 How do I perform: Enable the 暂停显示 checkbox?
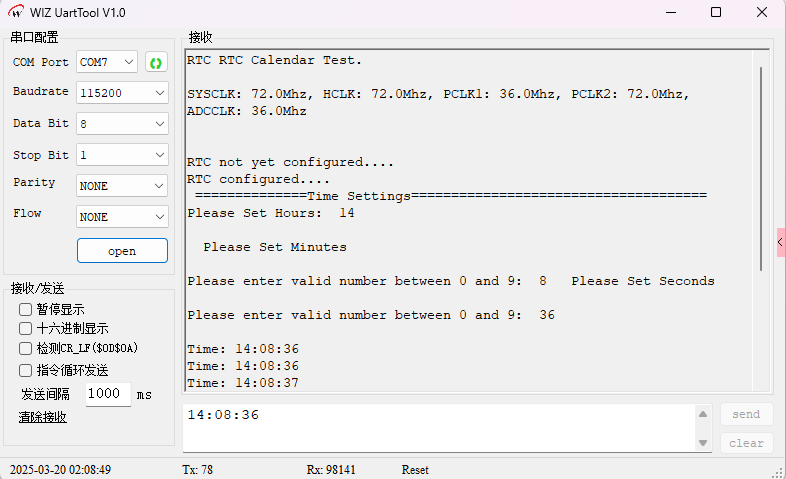tap(26, 310)
